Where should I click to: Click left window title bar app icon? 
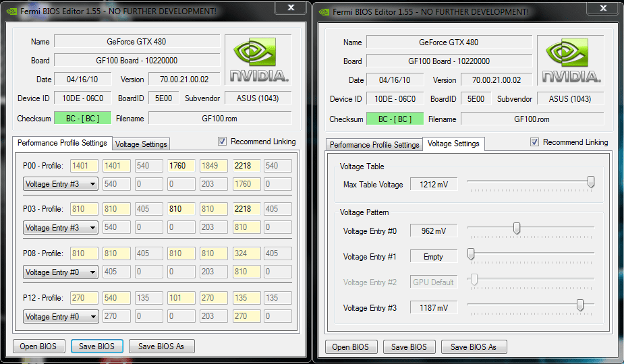[x=12, y=11]
